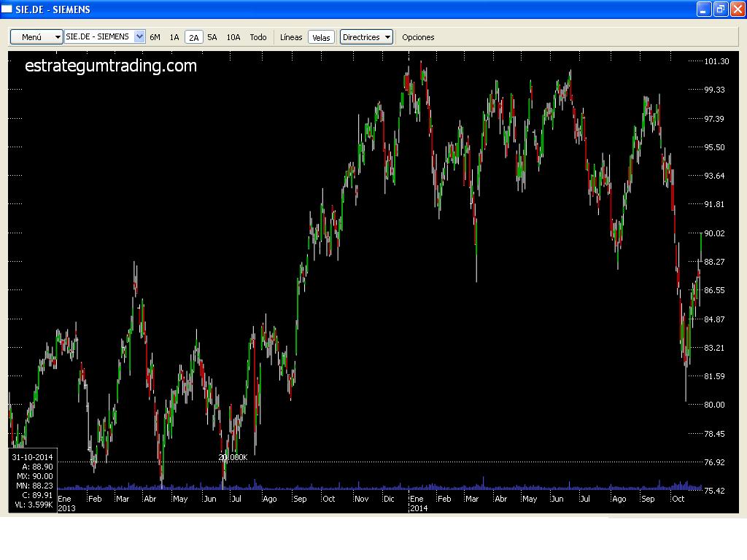Open the Directrices dropdown

point(366,37)
